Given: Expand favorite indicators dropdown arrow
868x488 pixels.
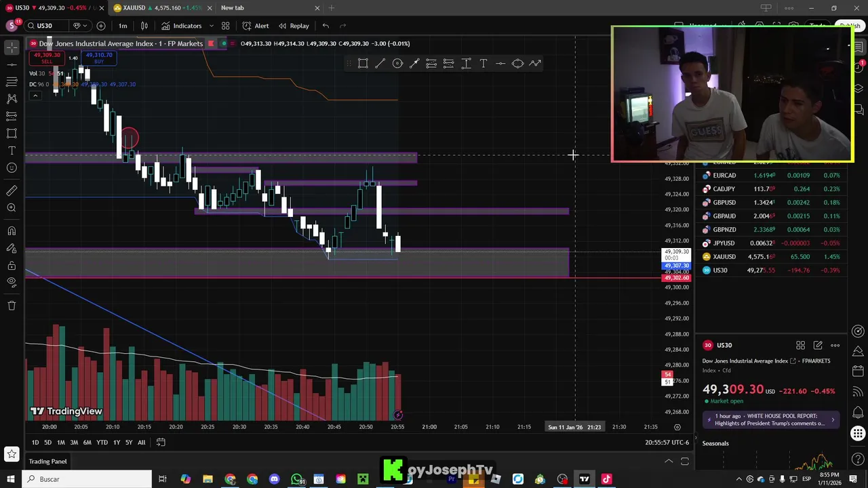Looking at the screenshot, I should (211, 26).
